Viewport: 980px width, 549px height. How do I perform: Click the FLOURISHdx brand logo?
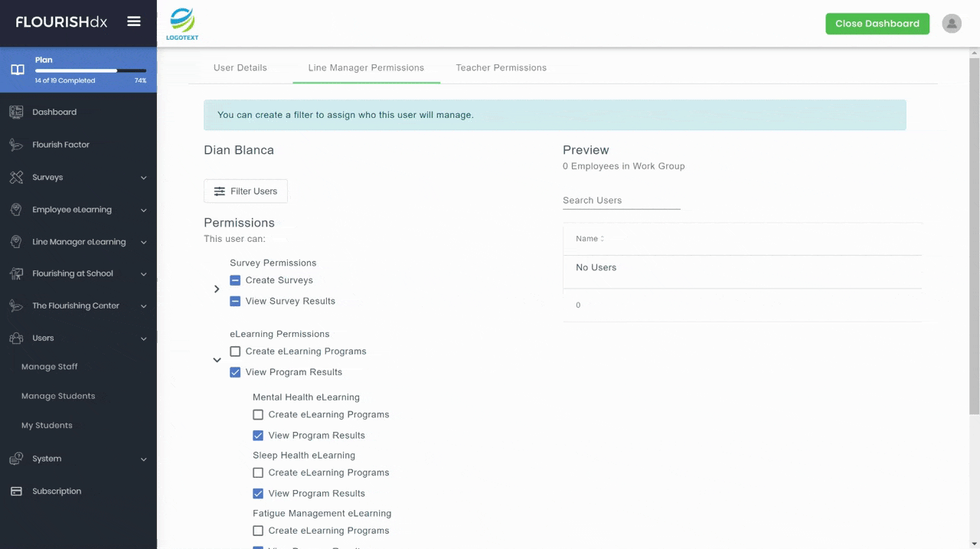[62, 22]
